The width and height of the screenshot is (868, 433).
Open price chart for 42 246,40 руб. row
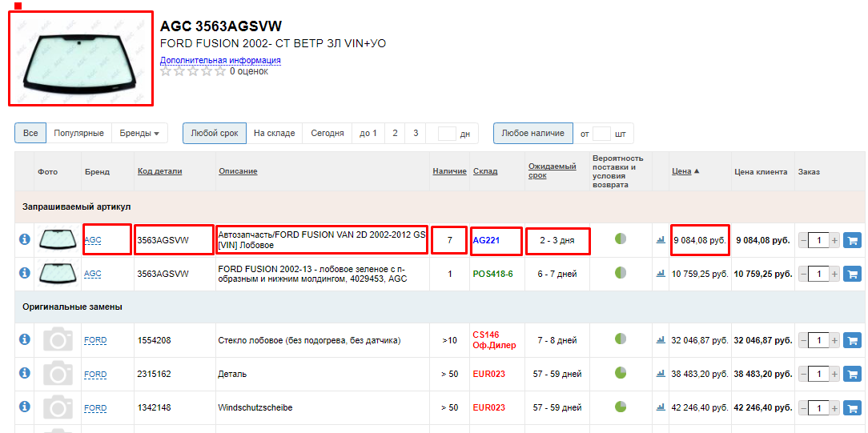(x=661, y=407)
